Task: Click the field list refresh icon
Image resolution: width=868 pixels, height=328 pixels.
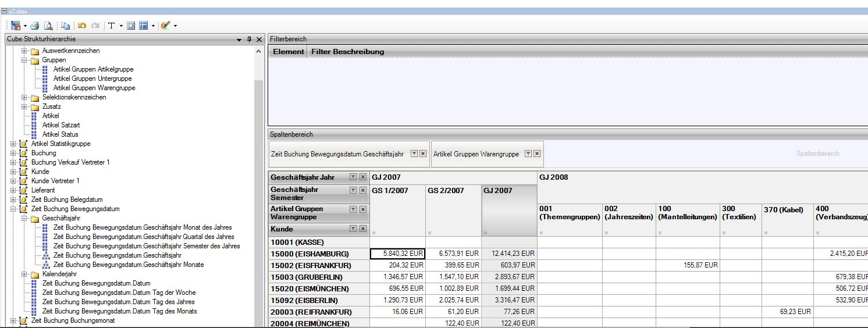Action: tap(131, 26)
